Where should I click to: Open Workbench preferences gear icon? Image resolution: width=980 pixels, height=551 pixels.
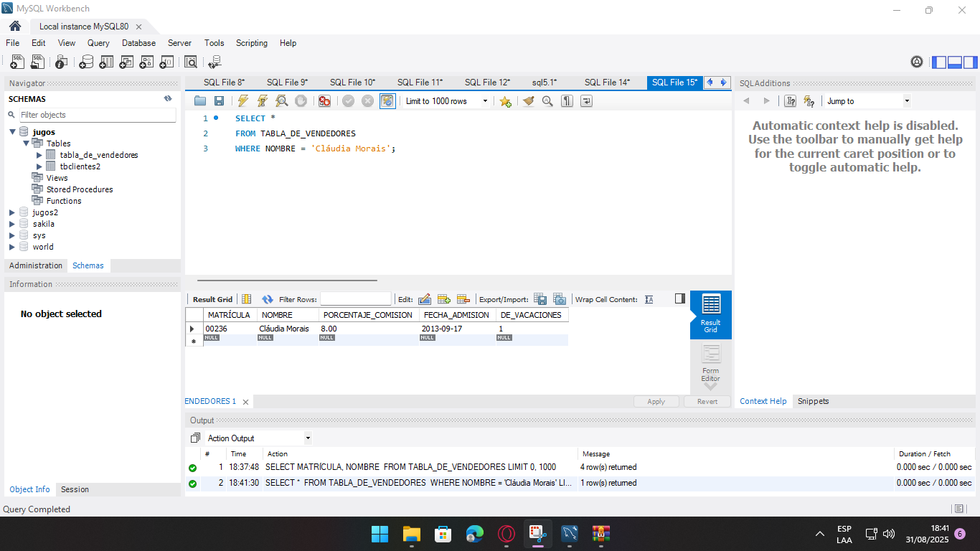[x=917, y=62]
